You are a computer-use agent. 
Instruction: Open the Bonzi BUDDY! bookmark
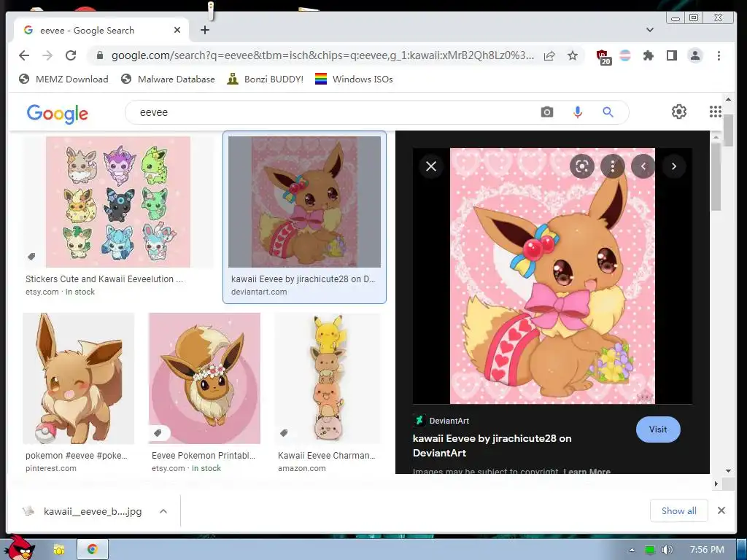tap(266, 79)
